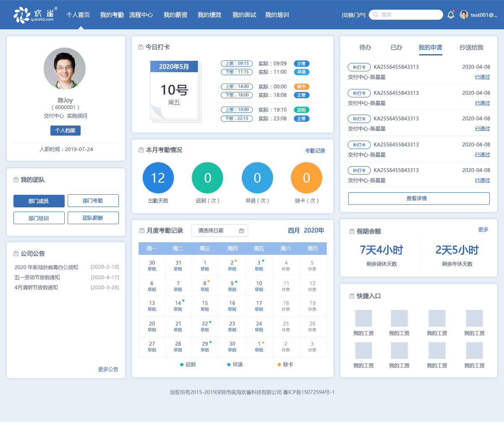Switch to the 待办 tab

click(365, 47)
